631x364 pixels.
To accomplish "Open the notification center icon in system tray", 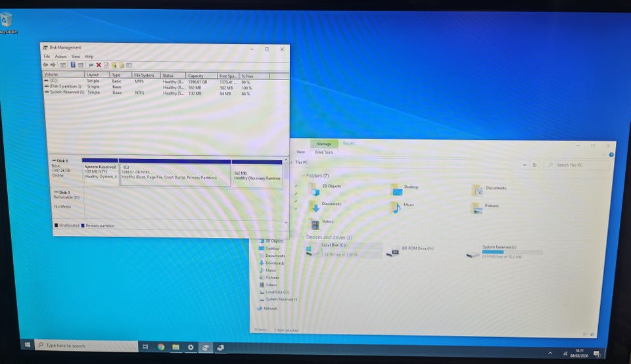I will [x=597, y=354].
